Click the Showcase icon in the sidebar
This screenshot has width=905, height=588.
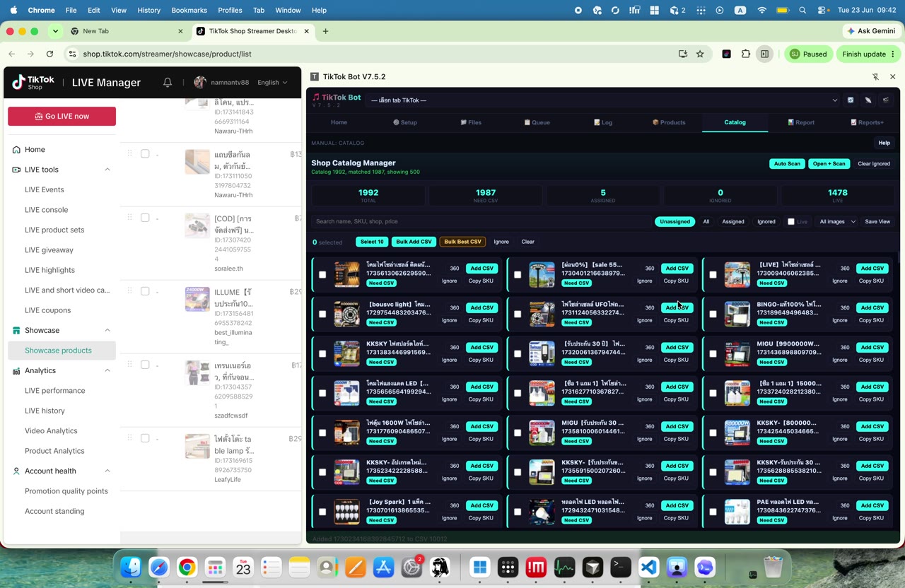point(16,331)
